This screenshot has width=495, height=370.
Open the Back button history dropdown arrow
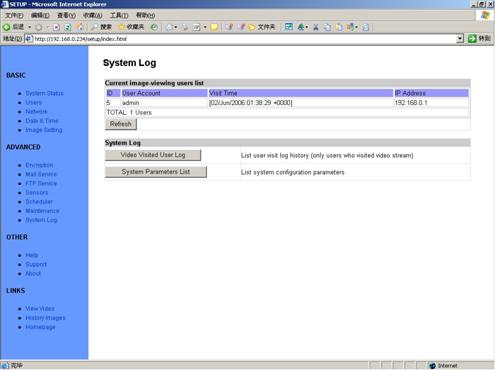pos(29,27)
